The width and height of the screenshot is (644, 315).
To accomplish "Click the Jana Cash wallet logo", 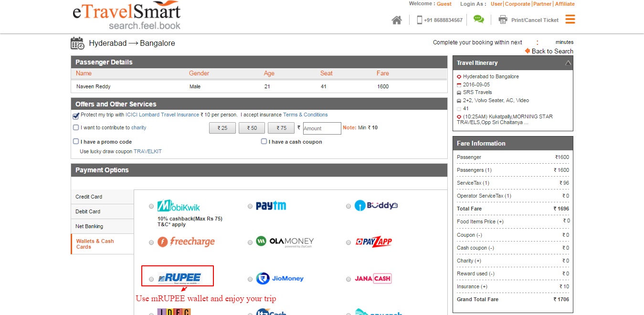I will coord(373,279).
